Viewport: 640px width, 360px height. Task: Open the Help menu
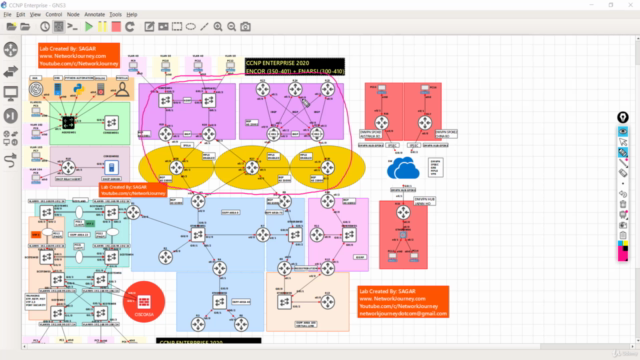(132, 14)
